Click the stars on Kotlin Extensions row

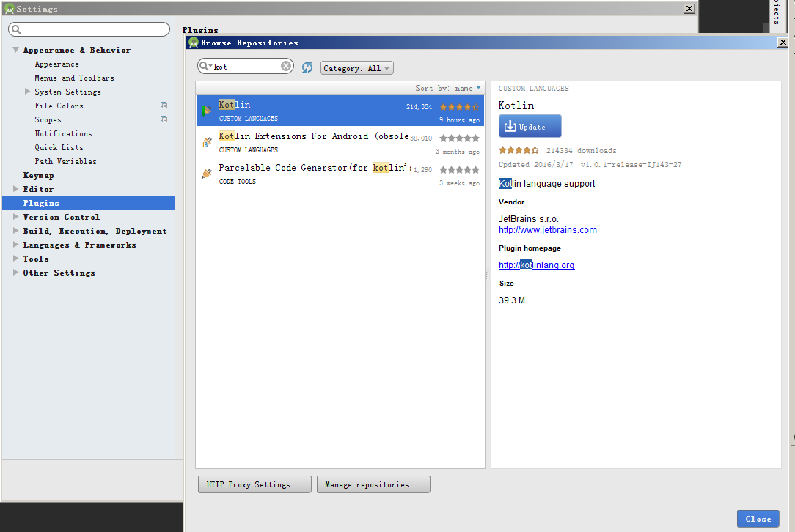[459, 138]
